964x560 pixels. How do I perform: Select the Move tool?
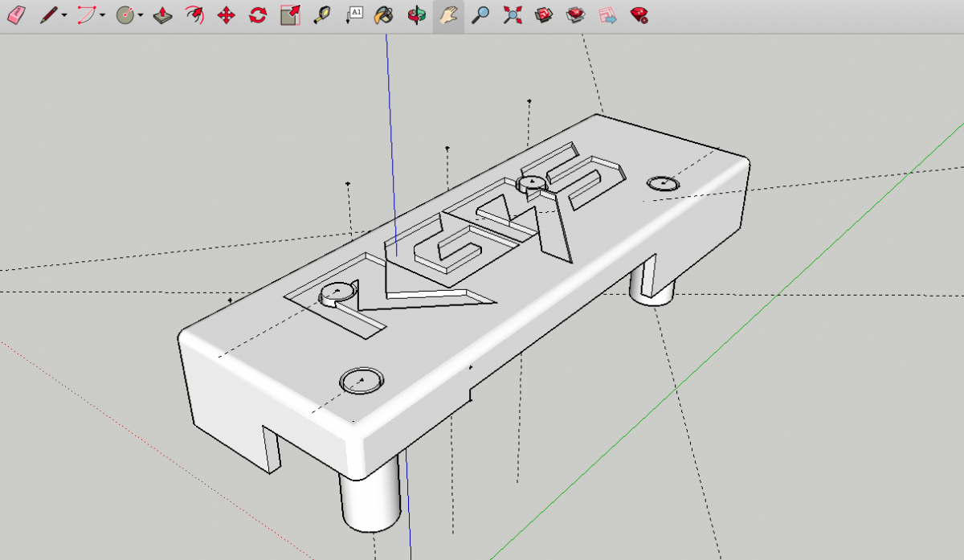tap(226, 14)
